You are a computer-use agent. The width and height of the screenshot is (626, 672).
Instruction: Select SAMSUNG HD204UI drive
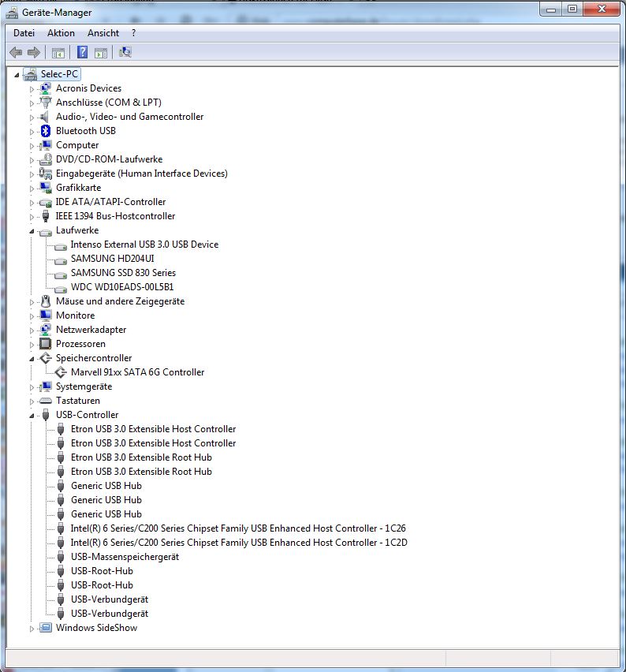pyautogui.click(x=112, y=259)
